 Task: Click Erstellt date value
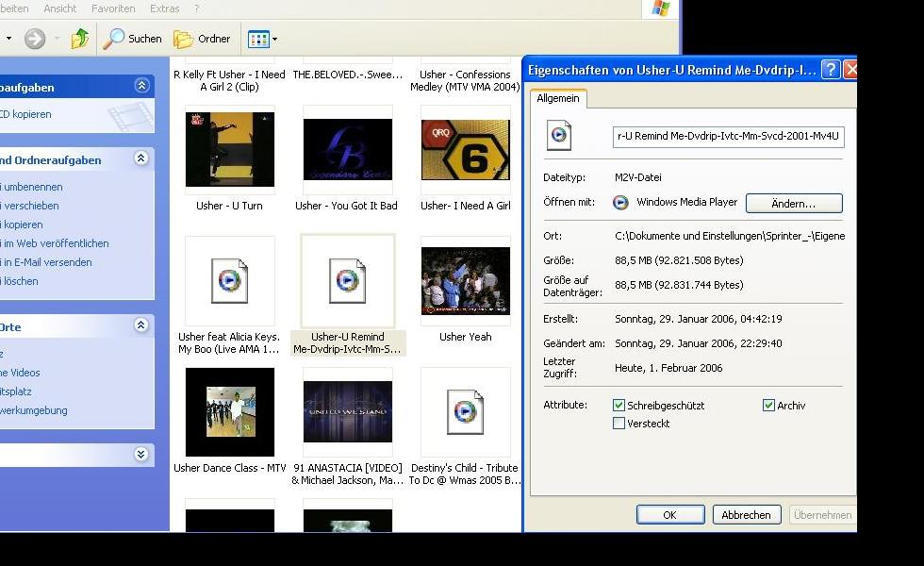pyautogui.click(x=699, y=319)
